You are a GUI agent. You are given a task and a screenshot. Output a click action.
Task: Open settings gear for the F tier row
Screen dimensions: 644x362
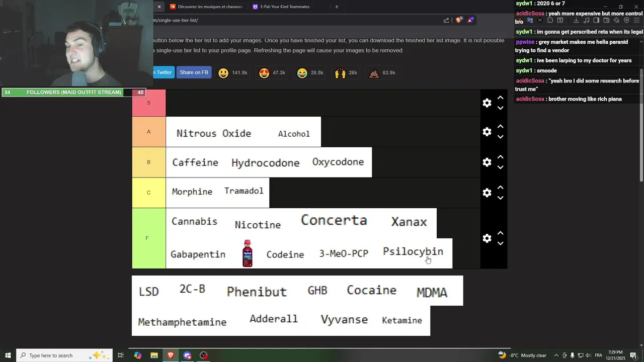click(x=487, y=238)
